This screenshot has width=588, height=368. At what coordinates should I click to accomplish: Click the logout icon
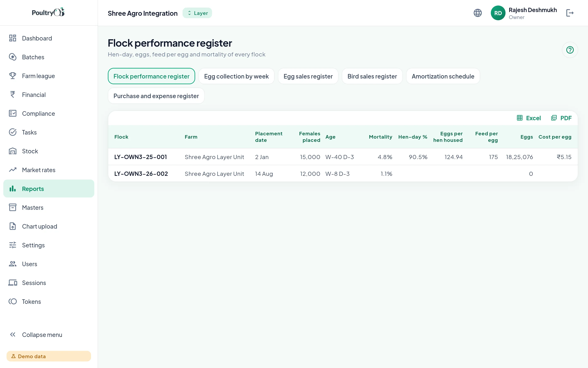[x=570, y=13]
